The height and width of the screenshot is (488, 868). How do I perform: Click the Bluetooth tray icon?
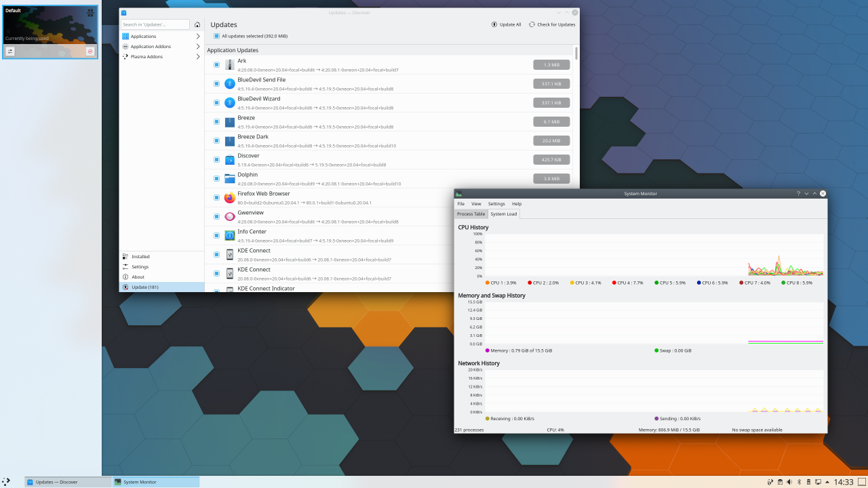click(x=799, y=482)
